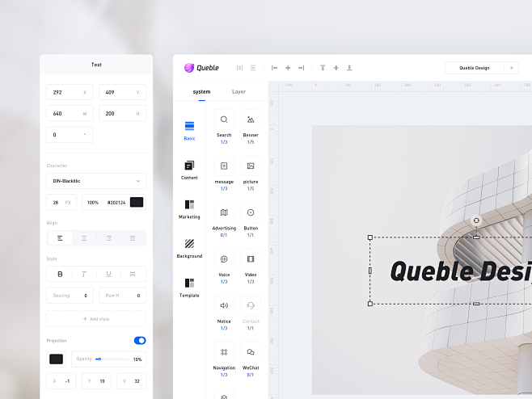Distribute vertically from the toolbar
Viewport: 532px width, 399px height.
coord(253,68)
